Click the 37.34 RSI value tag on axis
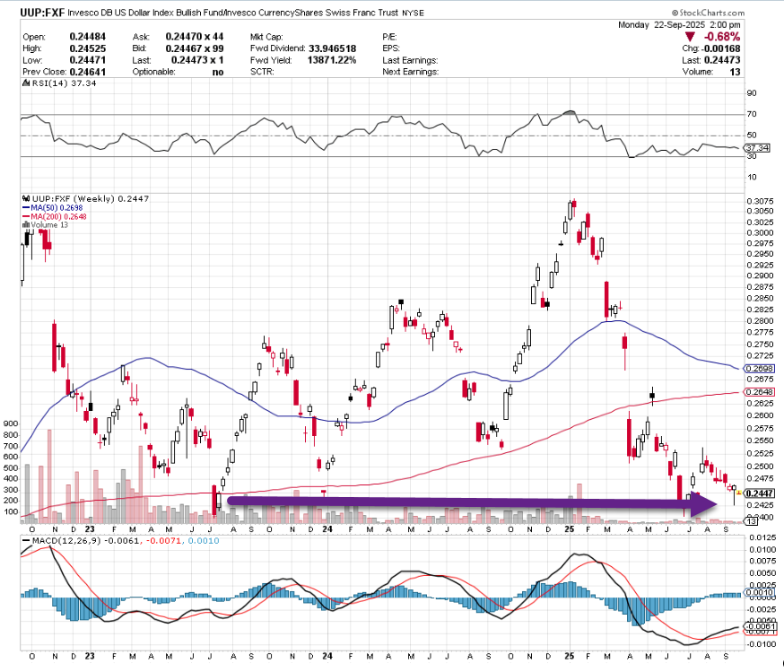 coord(757,148)
